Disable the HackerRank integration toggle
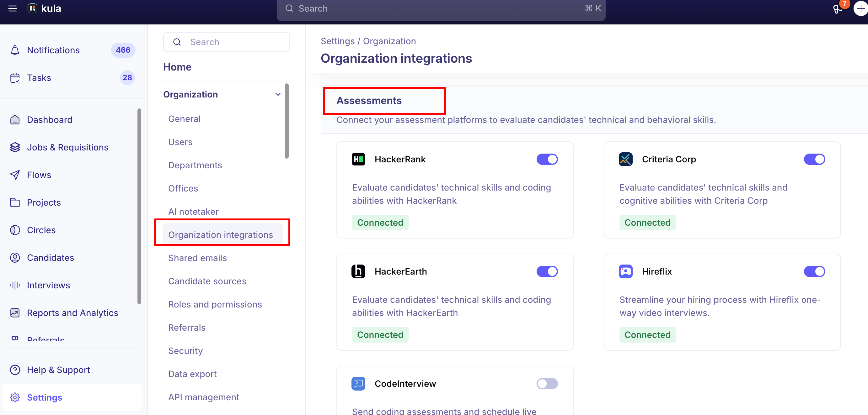Image resolution: width=868 pixels, height=415 pixels. (547, 159)
